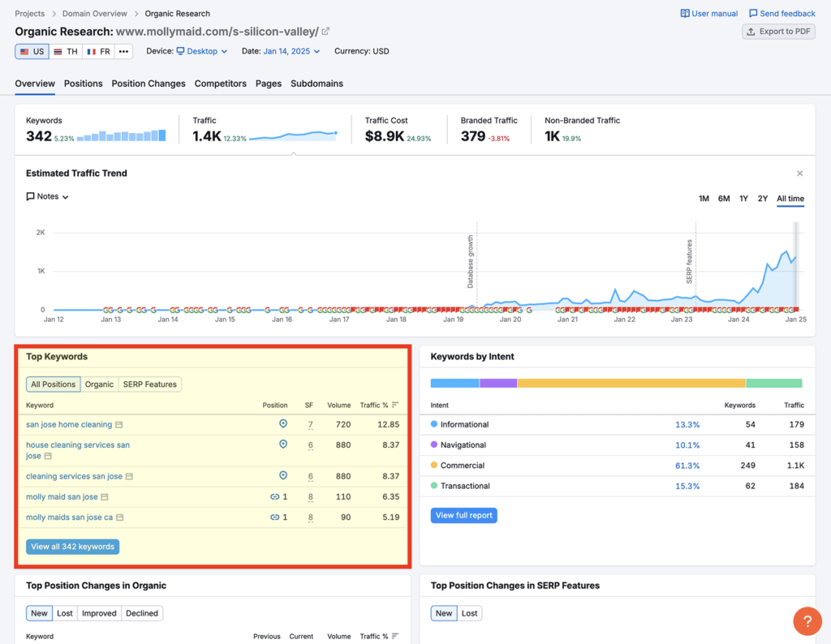Click the Desktop monitor icon

(180, 51)
